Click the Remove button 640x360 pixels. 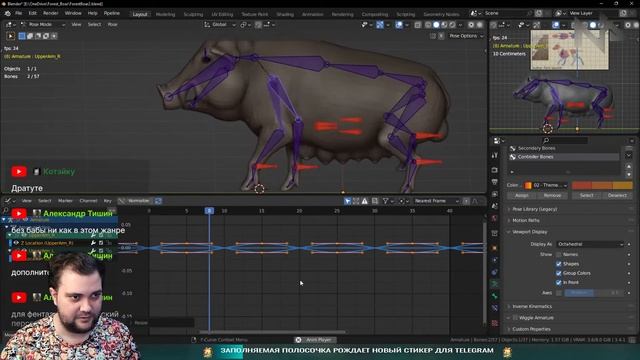[552, 196]
